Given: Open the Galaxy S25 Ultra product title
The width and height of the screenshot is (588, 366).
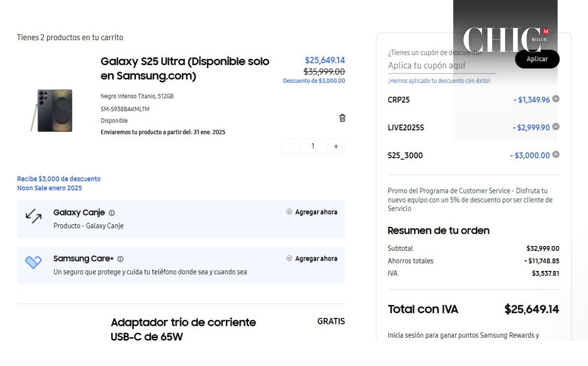Looking at the screenshot, I should click(x=185, y=69).
